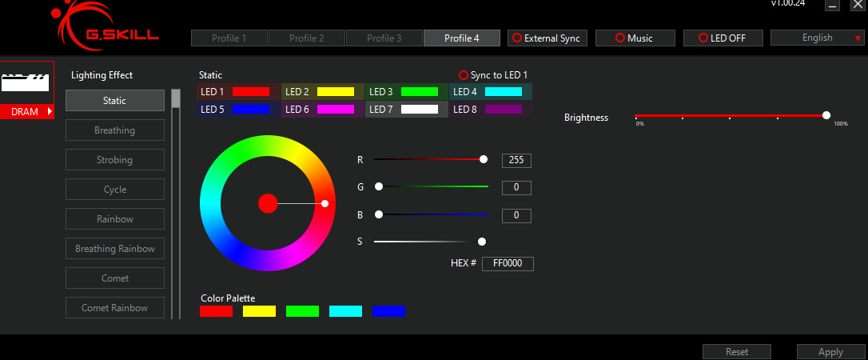Choose the Comet effect
The image size is (868, 360).
(x=114, y=278)
